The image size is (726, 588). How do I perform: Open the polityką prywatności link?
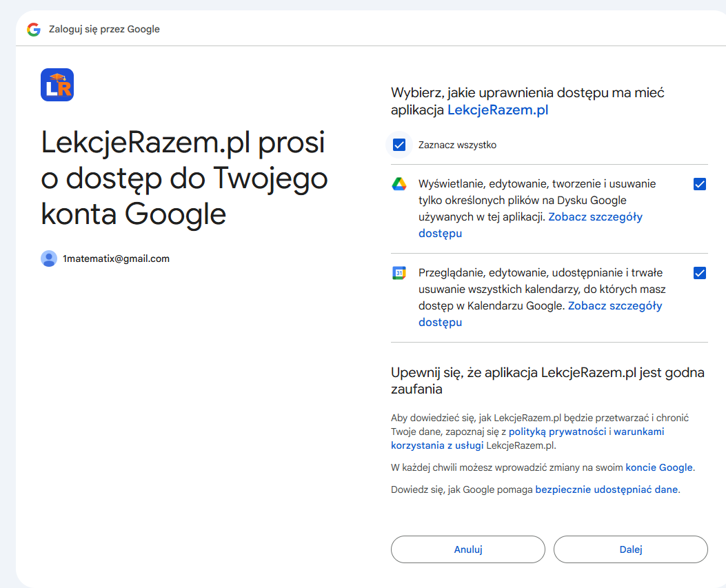tap(558, 432)
